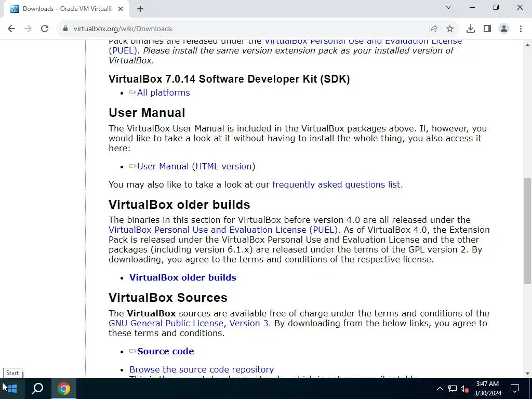Click the User Manual heading

coord(147,113)
